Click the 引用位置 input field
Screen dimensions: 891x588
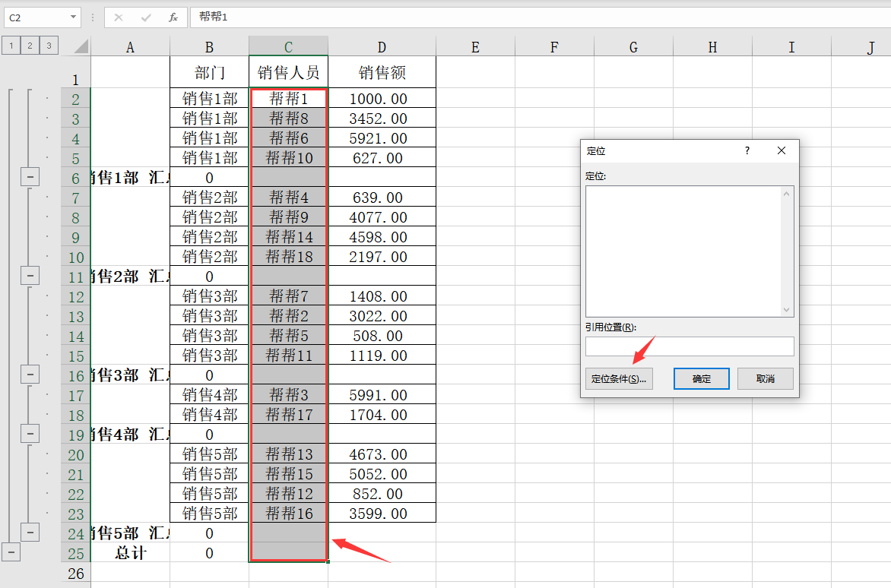pyautogui.click(x=690, y=346)
